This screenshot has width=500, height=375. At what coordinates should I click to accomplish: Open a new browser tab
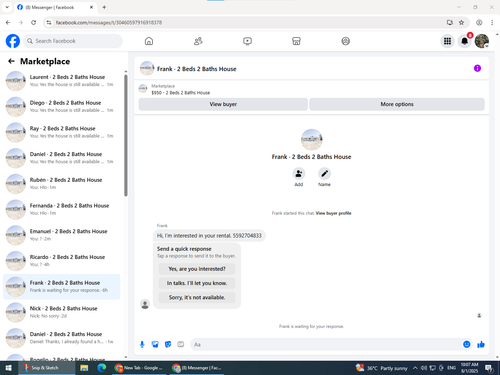pyautogui.click(x=104, y=7)
